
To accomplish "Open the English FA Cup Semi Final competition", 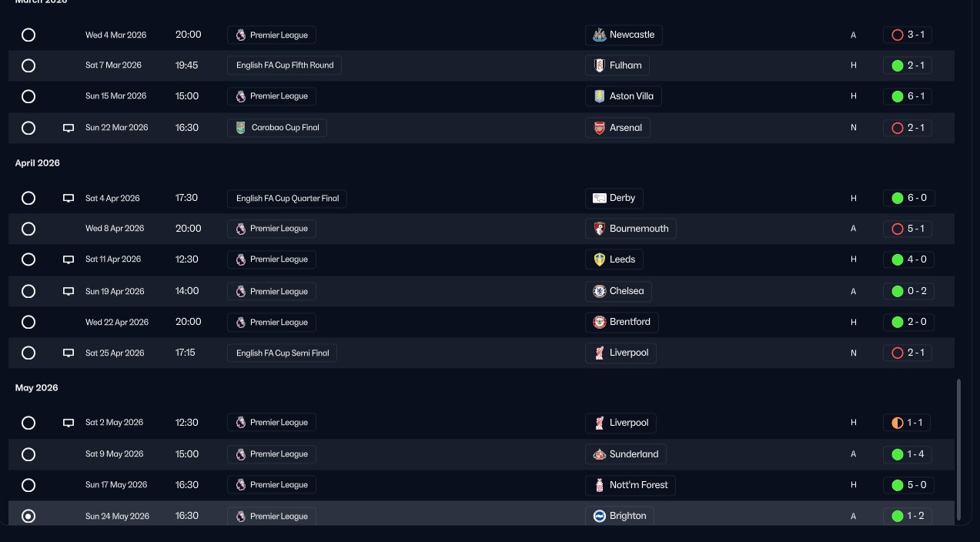I will point(282,353).
